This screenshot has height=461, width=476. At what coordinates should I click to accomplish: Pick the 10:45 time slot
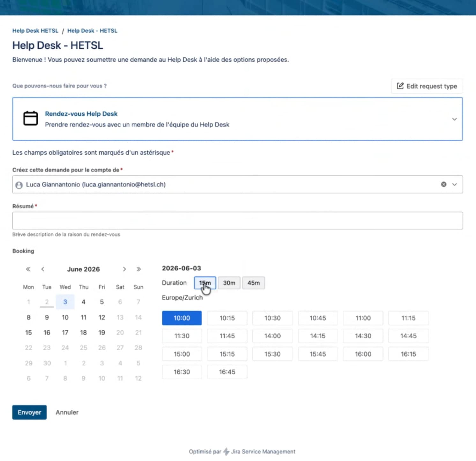pyautogui.click(x=318, y=318)
